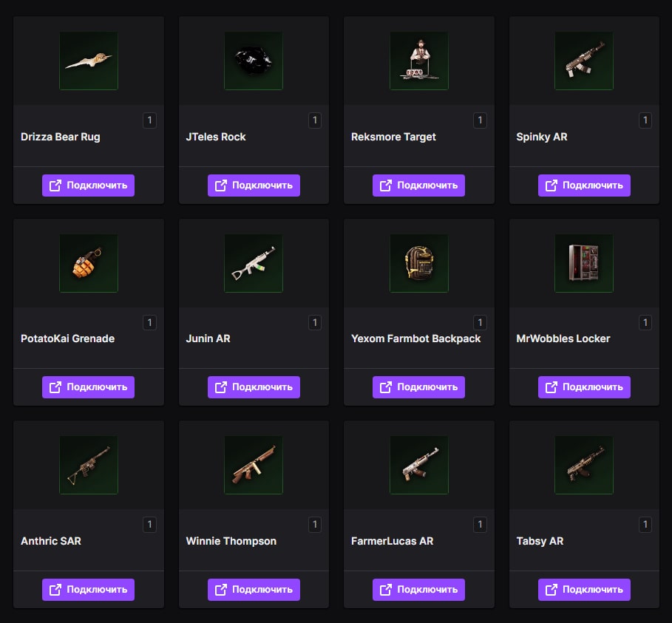Click the Yexom Farmbot Backpack image
Screen dimensions: 672x623
tap(419, 263)
